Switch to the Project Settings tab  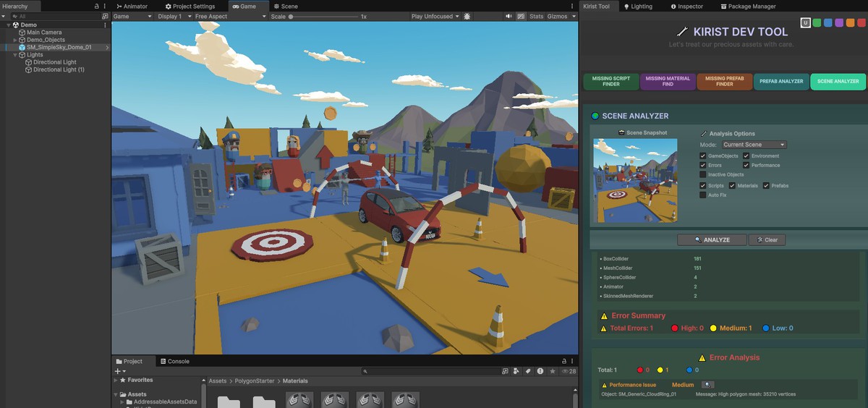190,6
